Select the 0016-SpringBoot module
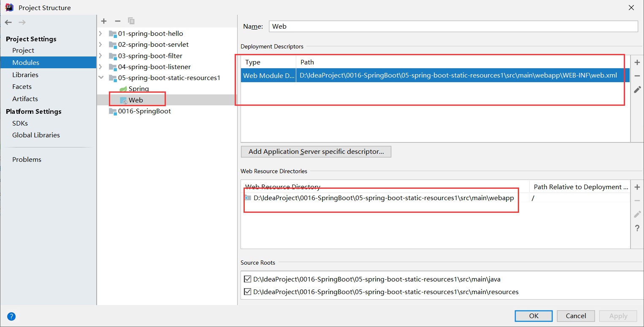The height and width of the screenshot is (327, 644). 144,111
